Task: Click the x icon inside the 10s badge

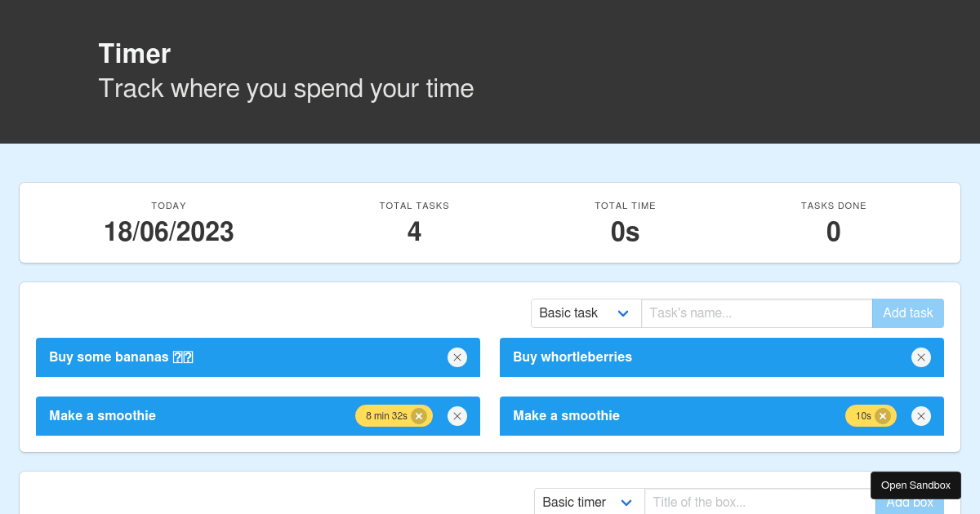Action: pyautogui.click(x=882, y=415)
